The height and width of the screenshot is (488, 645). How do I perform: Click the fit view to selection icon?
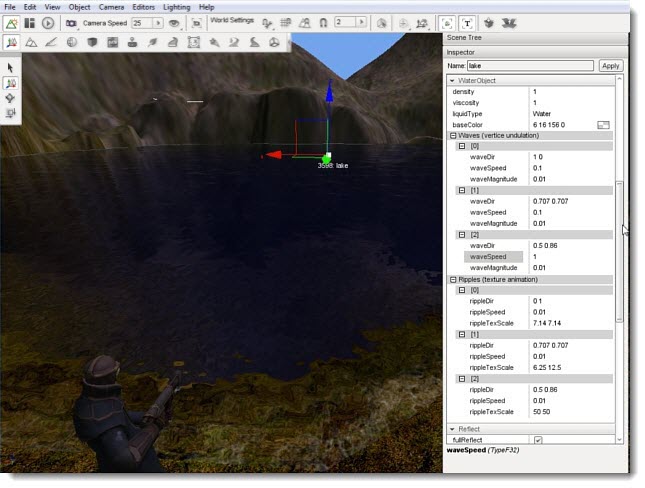pos(197,23)
